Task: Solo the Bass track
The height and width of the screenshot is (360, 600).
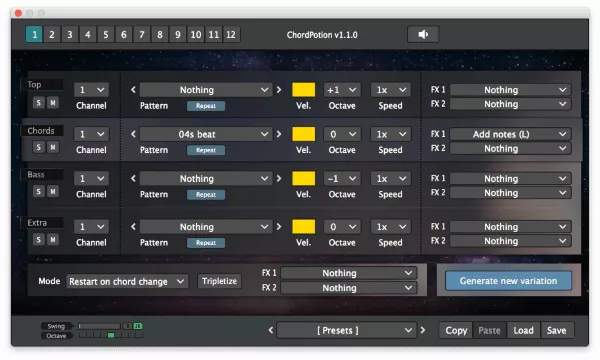Action: point(39,191)
